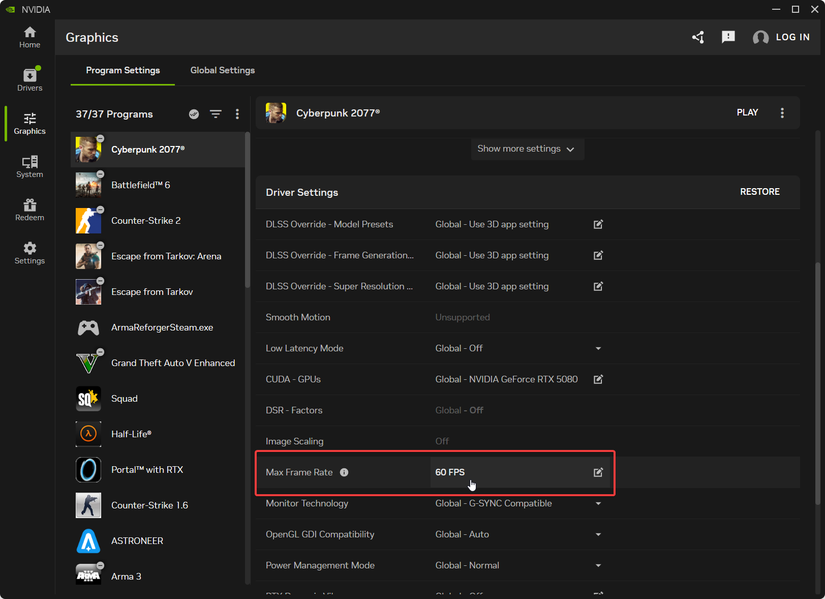
Task: Edit DLSS Override Model Presets setting
Action: (598, 225)
